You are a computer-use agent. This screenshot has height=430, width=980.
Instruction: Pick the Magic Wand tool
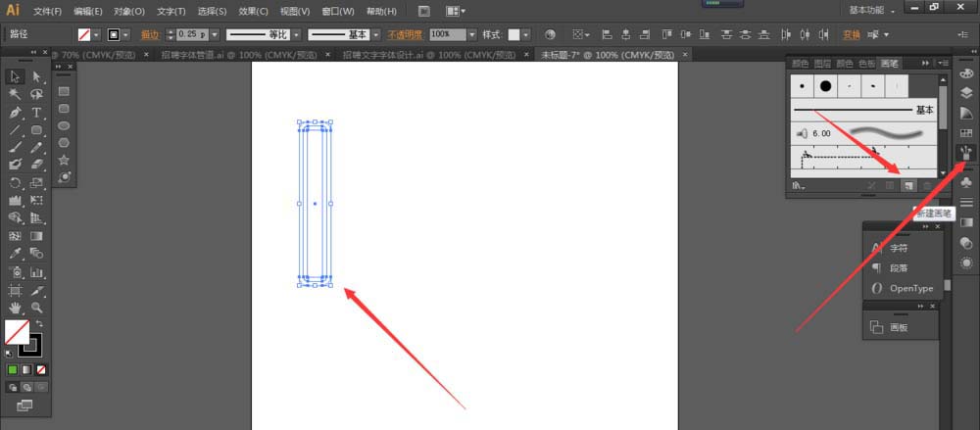point(15,95)
